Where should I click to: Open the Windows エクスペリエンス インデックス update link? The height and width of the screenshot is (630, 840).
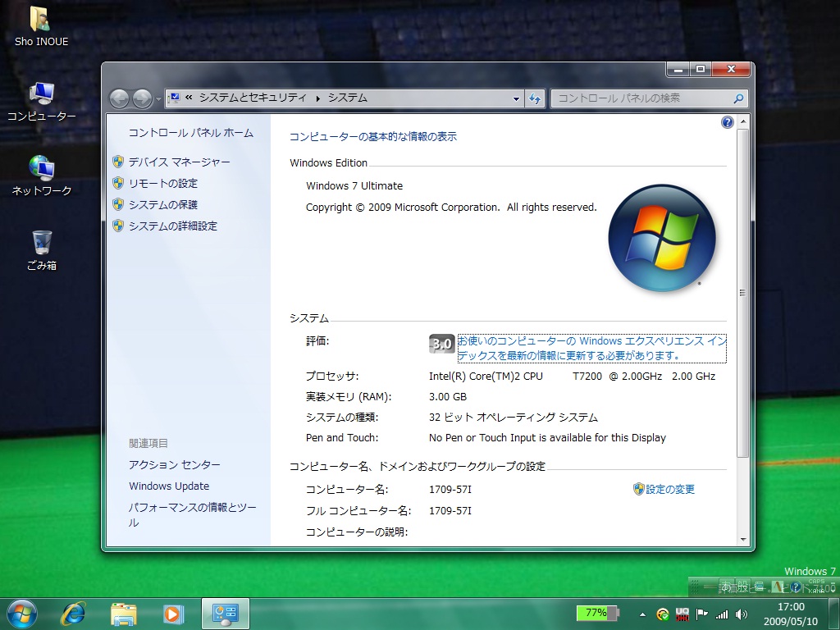point(592,348)
